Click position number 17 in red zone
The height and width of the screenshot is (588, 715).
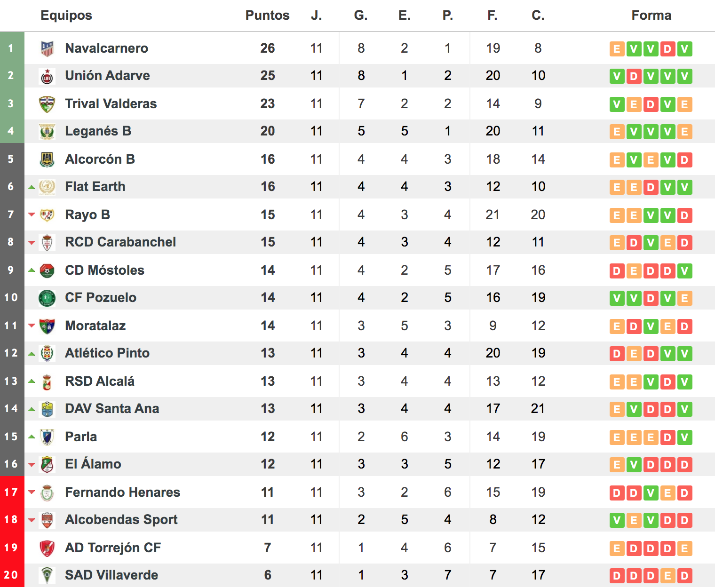[11, 492]
